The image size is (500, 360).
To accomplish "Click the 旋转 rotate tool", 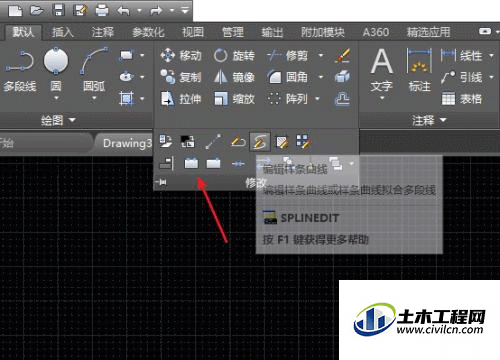I will (x=234, y=55).
